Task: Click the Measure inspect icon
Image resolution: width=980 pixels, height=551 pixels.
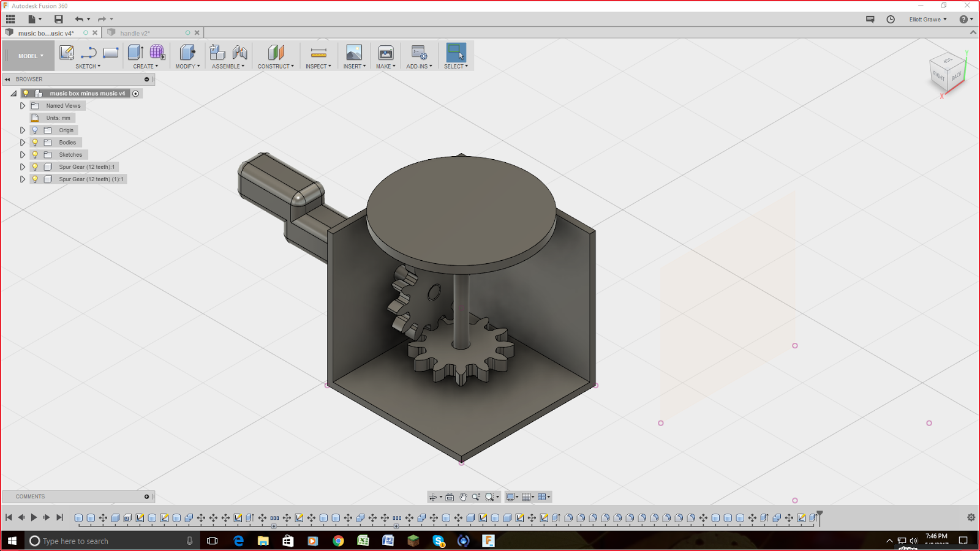Action: click(x=318, y=53)
